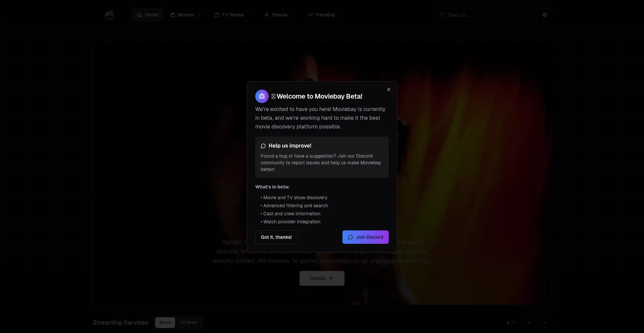The width and height of the screenshot is (644, 333).
Task: Select the Movie toggle in Streaming Services
Action: (x=165, y=323)
